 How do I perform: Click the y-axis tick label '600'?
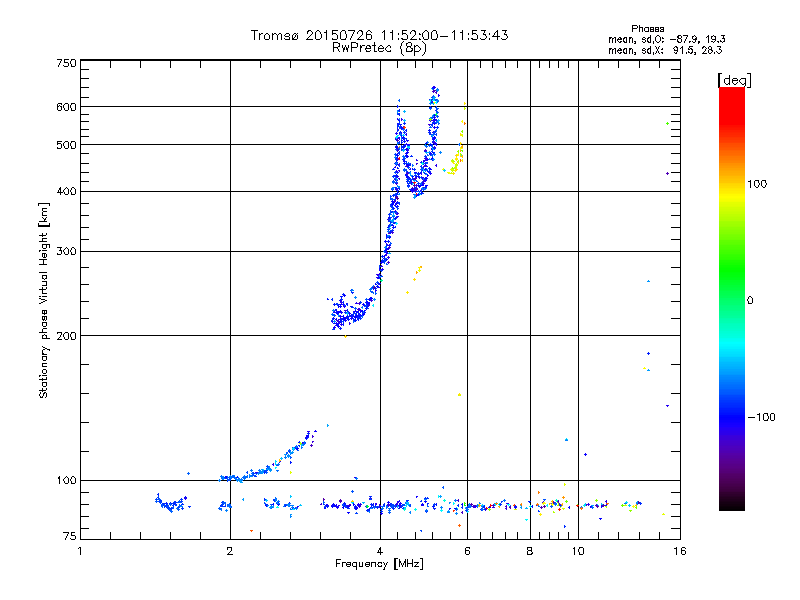tap(66, 107)
